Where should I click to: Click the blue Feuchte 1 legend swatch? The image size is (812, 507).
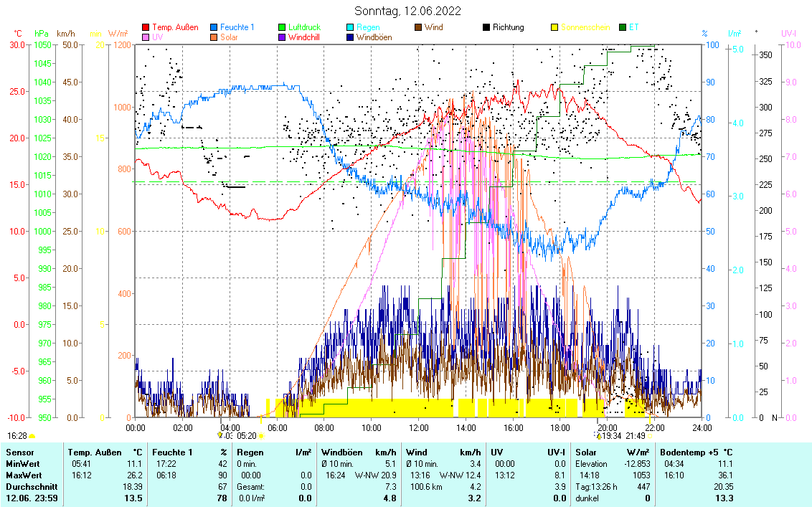(x=214, y=27)
